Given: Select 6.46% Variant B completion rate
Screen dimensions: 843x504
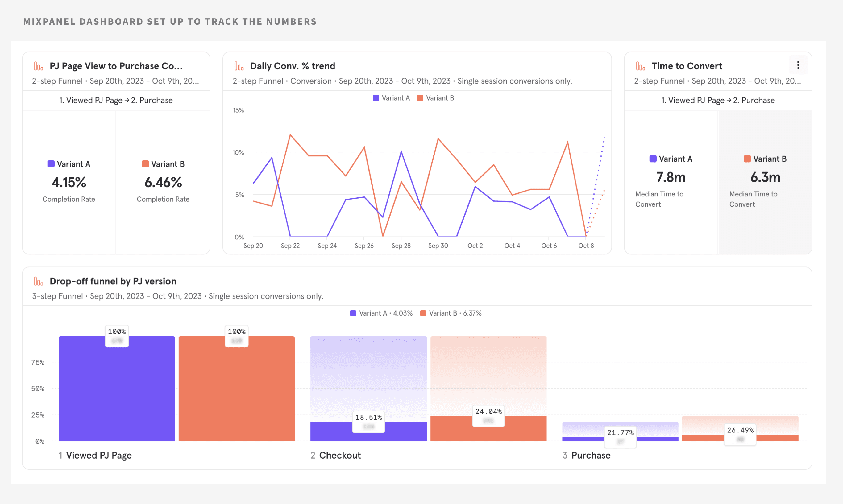Looking at the screenshot, I should 163,182.
